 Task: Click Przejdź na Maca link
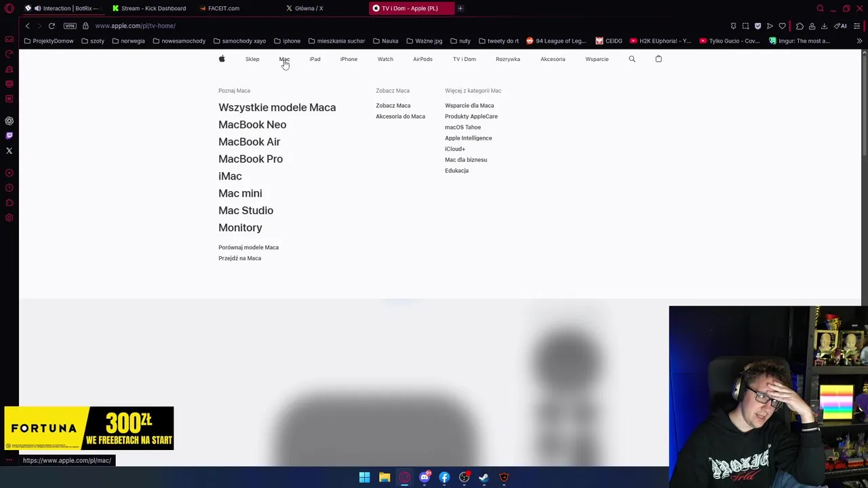(x=239, y=258)
